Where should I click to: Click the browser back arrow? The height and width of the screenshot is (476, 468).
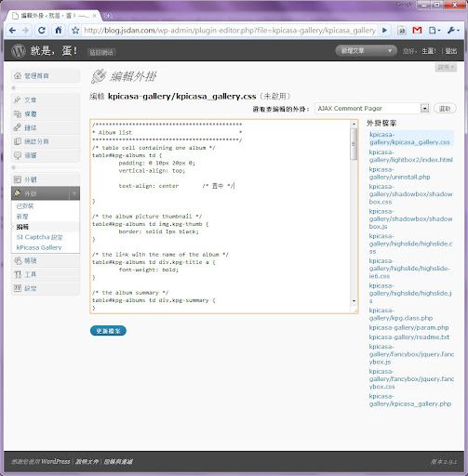click(13, 31)
